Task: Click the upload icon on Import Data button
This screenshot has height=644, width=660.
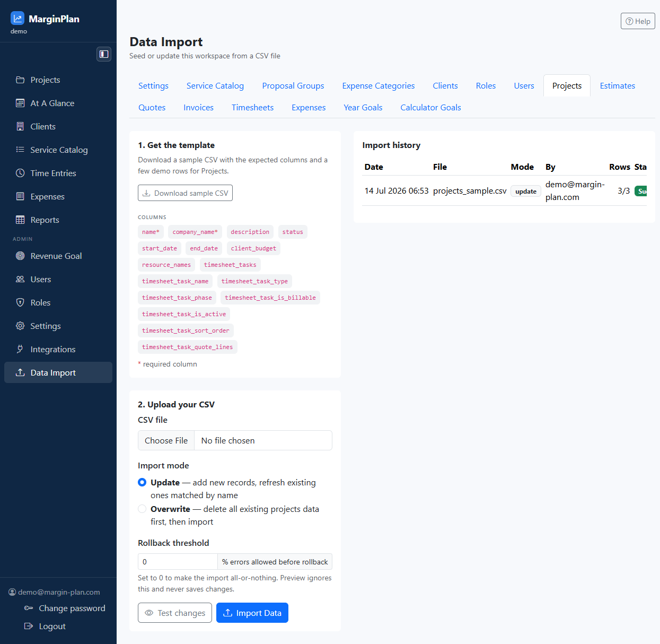Action: point(228,613)
